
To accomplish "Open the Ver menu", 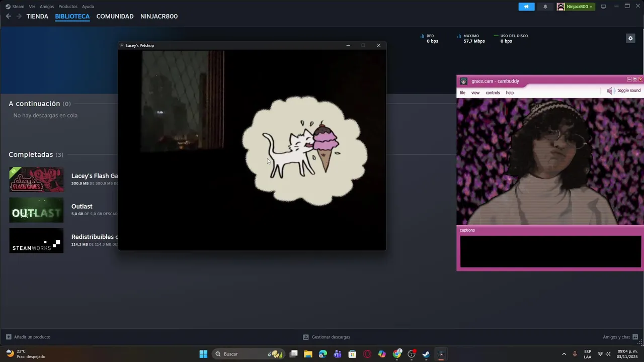I will coord(32,7).
